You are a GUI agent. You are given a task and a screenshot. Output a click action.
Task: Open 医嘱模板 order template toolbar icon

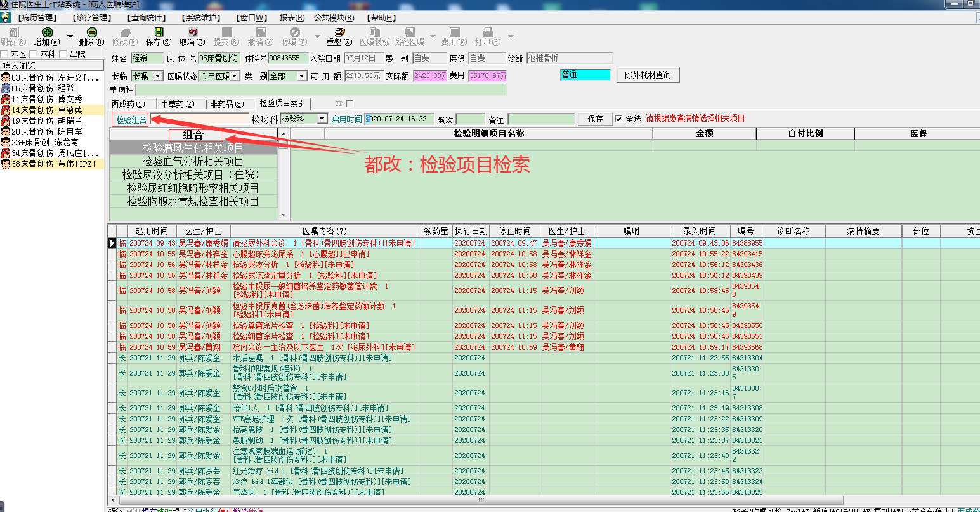point(375,32)
